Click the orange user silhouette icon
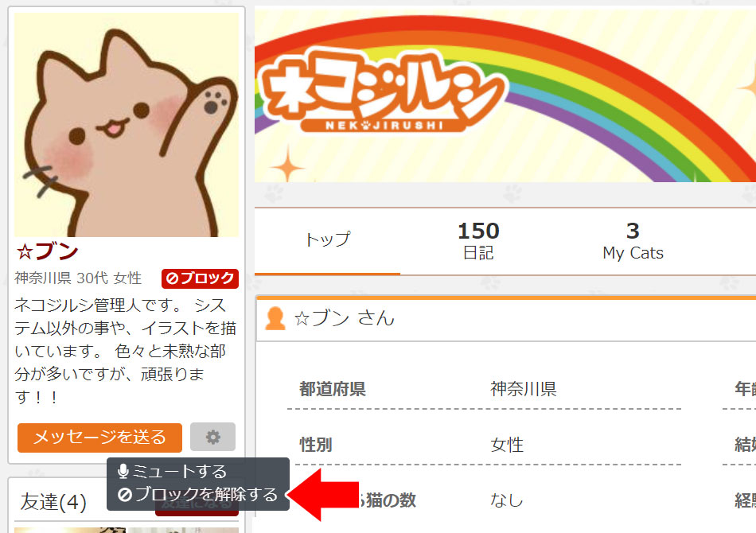The width and height of the screenshot is (756, 533). point(275,318)
